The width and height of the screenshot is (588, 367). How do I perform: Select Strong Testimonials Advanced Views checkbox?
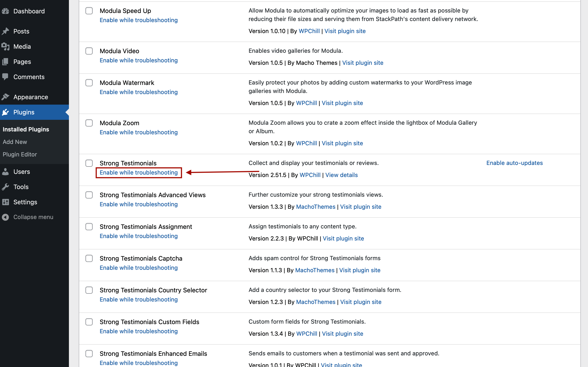(x=89, y=195)
